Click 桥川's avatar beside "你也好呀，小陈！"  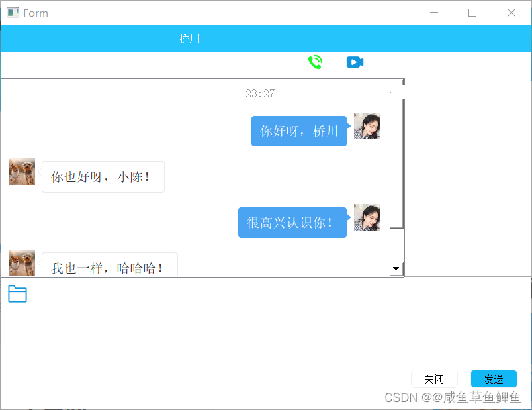[x=21, y=171]
